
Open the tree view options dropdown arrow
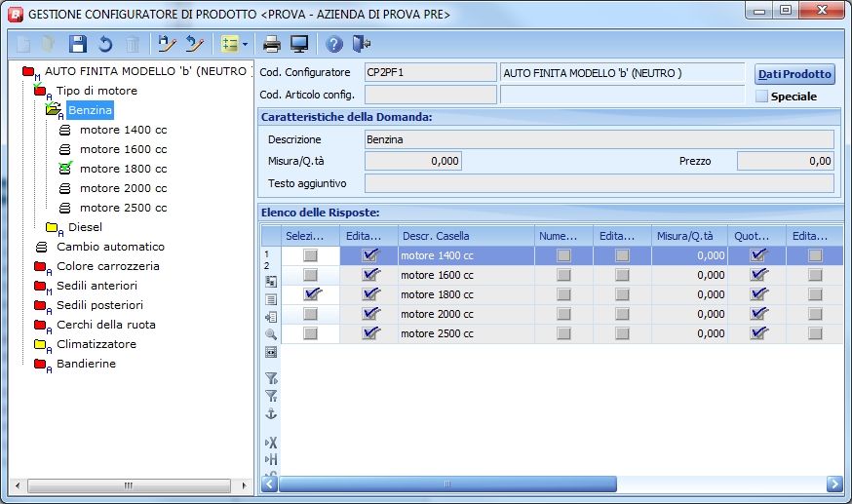coord(245,44)
